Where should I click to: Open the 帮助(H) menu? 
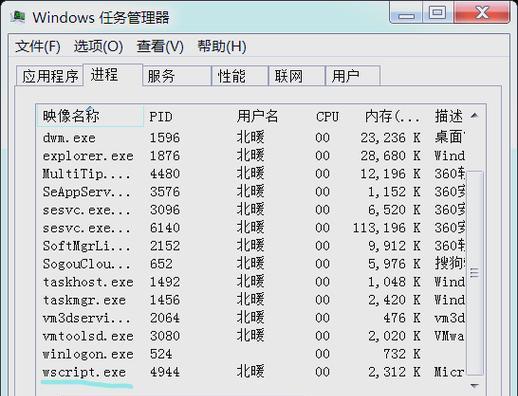[x=222, y=46]
